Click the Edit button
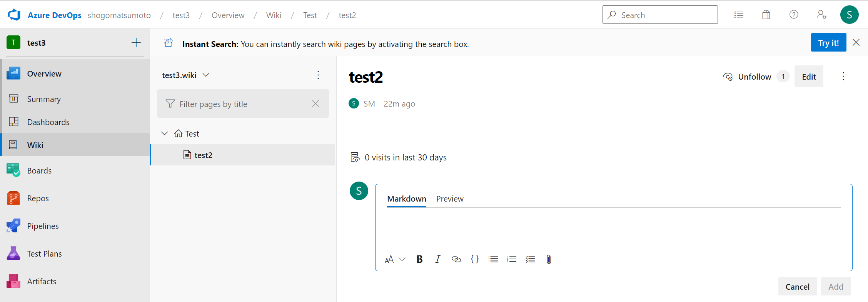The image size is (868, 302). click(x=808, y=77)
